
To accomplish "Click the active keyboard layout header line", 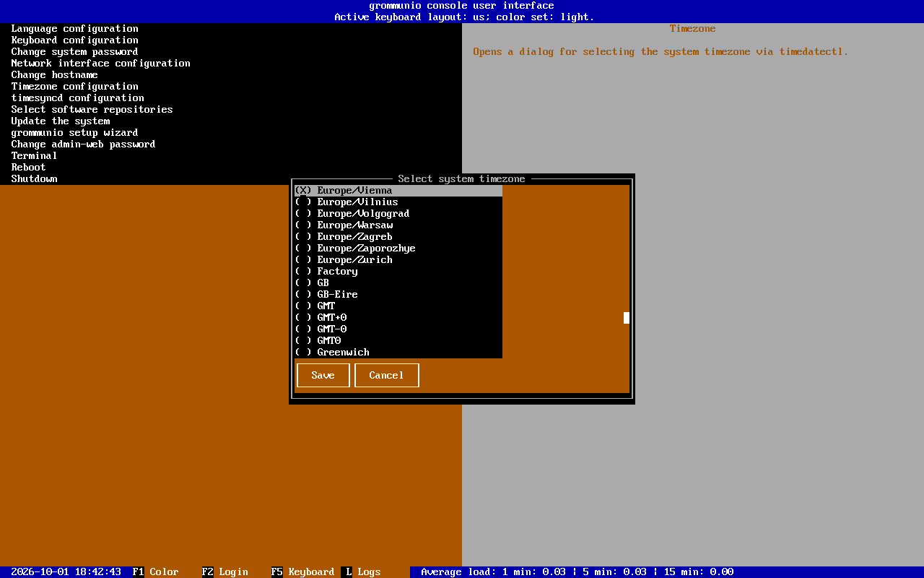I will coord(465,17).
